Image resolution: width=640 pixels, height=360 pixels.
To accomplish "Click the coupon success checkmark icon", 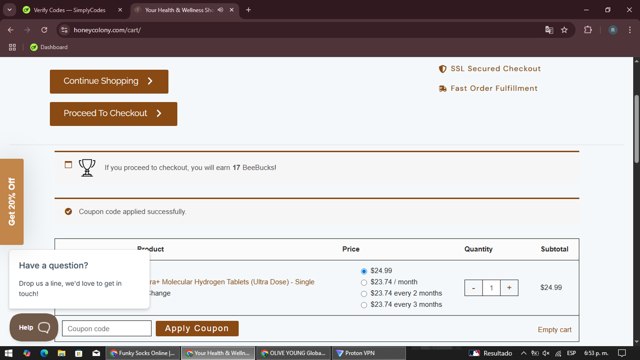I will tap(68, 211).
